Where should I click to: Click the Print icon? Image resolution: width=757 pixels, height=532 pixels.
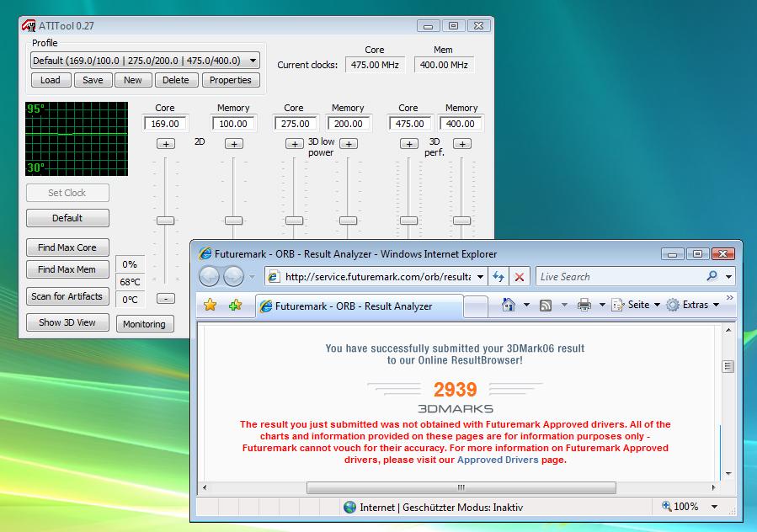point(584,305)
